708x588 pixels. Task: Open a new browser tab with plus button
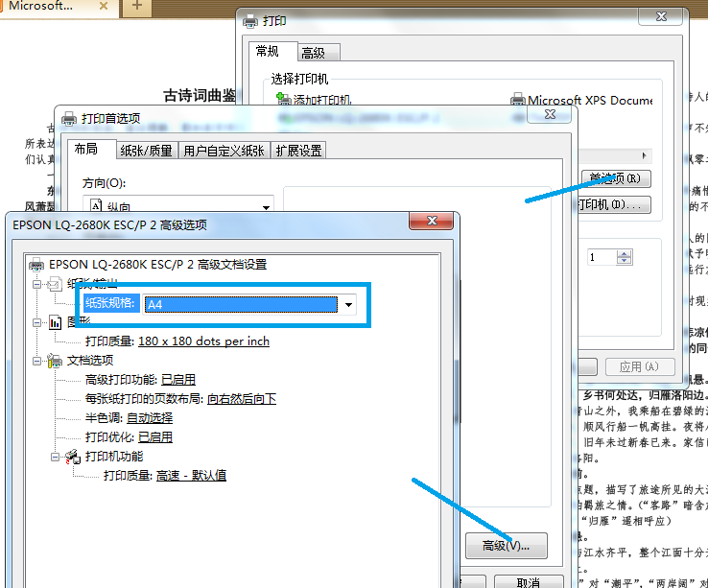[136, 7]
